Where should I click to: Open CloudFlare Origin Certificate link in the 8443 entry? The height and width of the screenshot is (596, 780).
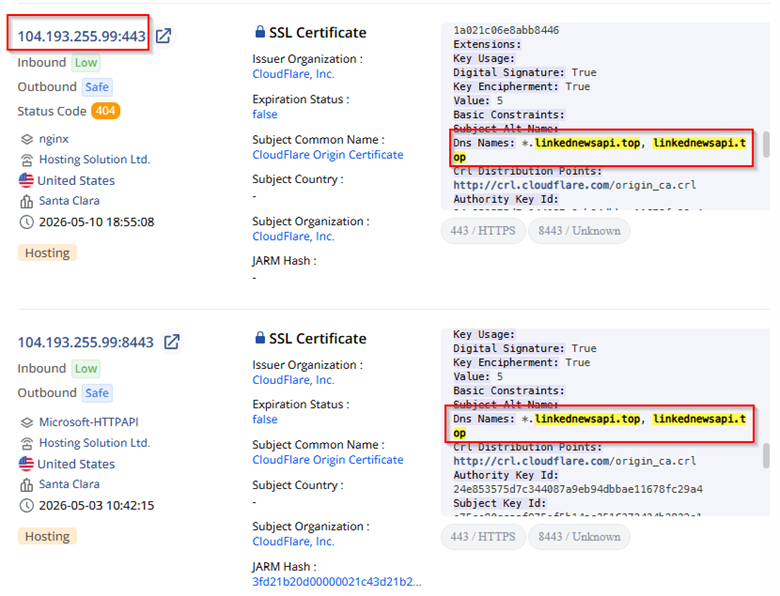pos(327,460)
